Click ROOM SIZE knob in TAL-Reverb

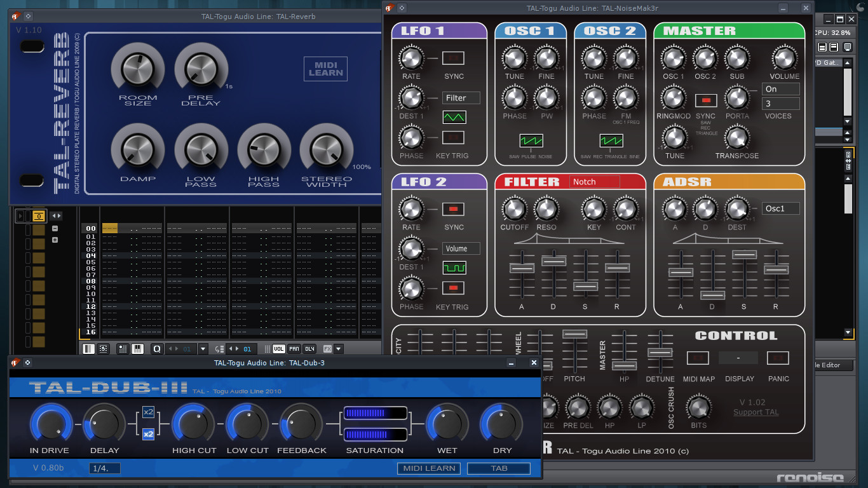coord(138,70)
